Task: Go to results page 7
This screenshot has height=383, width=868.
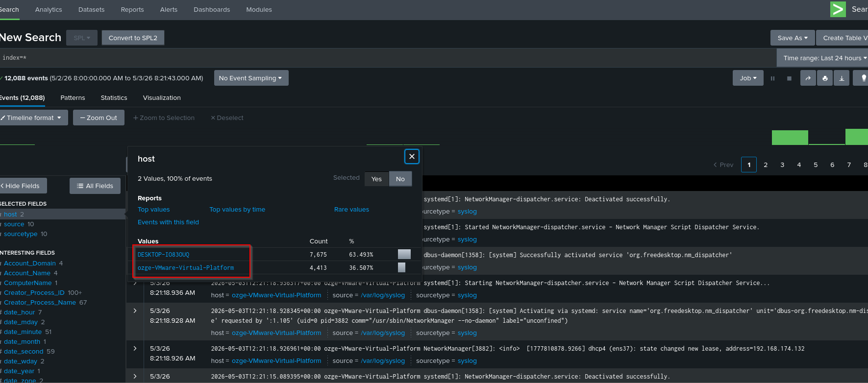Action: coord(849,165)
